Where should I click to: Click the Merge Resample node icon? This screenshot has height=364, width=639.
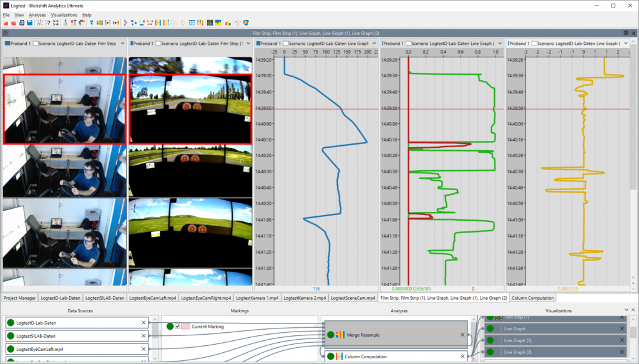[x=340, y=335]
